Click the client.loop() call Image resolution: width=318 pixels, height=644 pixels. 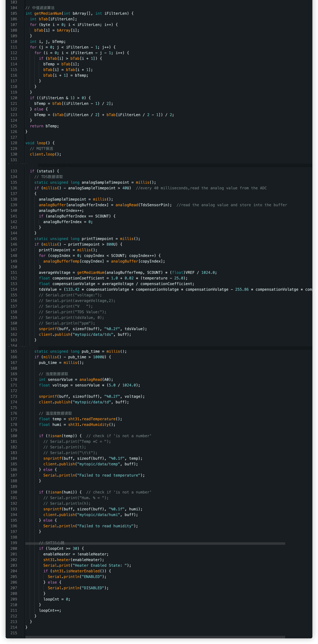click(x=45, y=154)
